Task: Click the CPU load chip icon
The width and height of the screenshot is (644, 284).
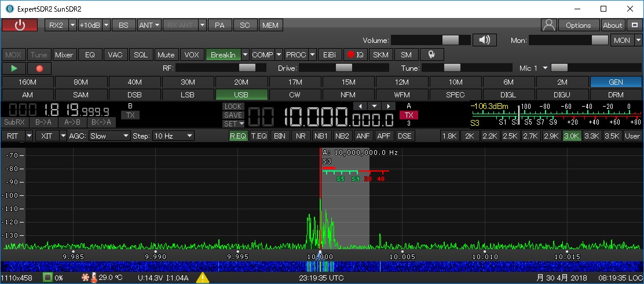Action: (x=47, y=278)
